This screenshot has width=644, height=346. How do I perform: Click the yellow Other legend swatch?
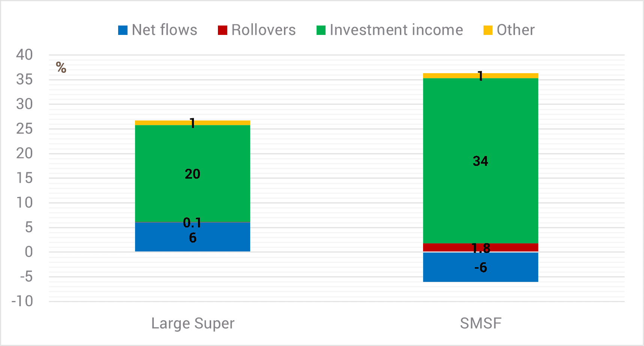[488, 30]
